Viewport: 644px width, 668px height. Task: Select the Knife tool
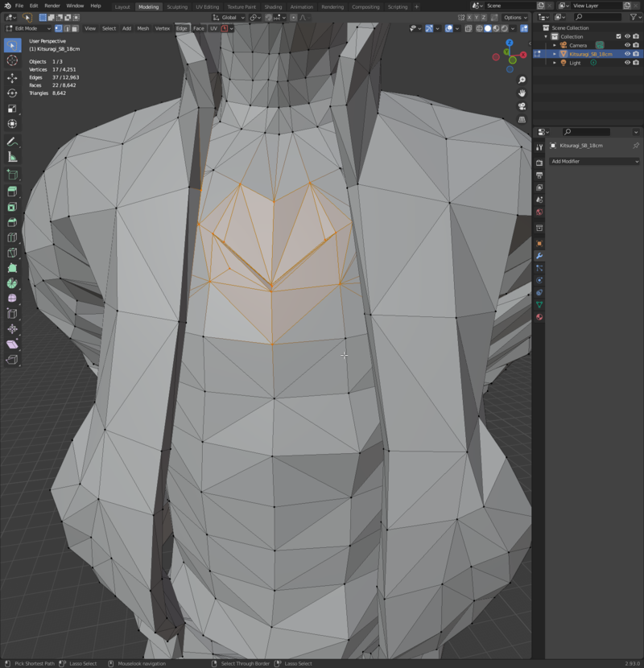tap(12, 253)
